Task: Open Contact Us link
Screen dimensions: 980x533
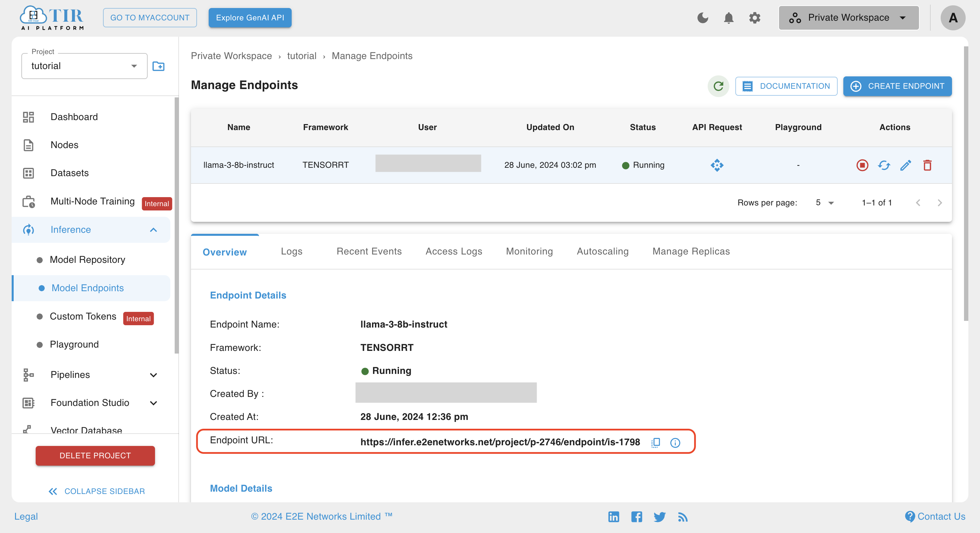Action: coord(935,517)
